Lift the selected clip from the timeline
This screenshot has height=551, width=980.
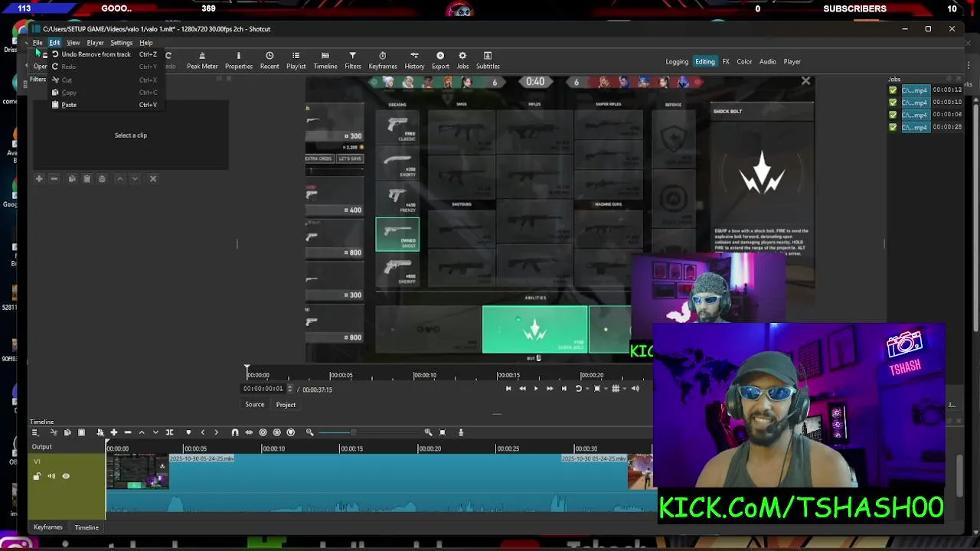click(142, 432)
